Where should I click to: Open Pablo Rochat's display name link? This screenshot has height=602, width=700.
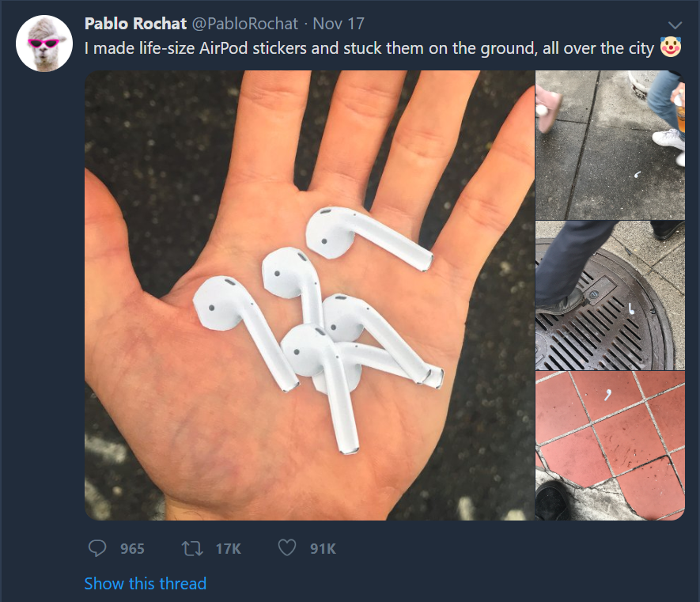[135, 24]
